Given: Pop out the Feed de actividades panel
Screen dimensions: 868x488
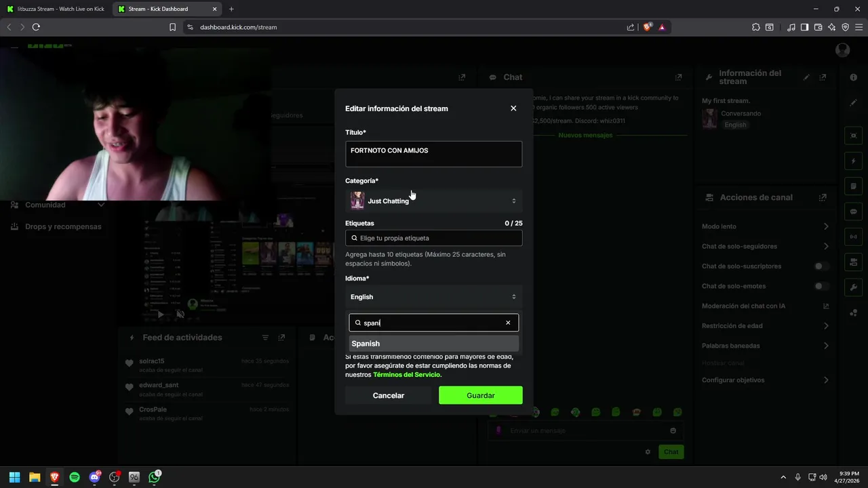Looking at the screenshot, I should click(x=281, y=338).
